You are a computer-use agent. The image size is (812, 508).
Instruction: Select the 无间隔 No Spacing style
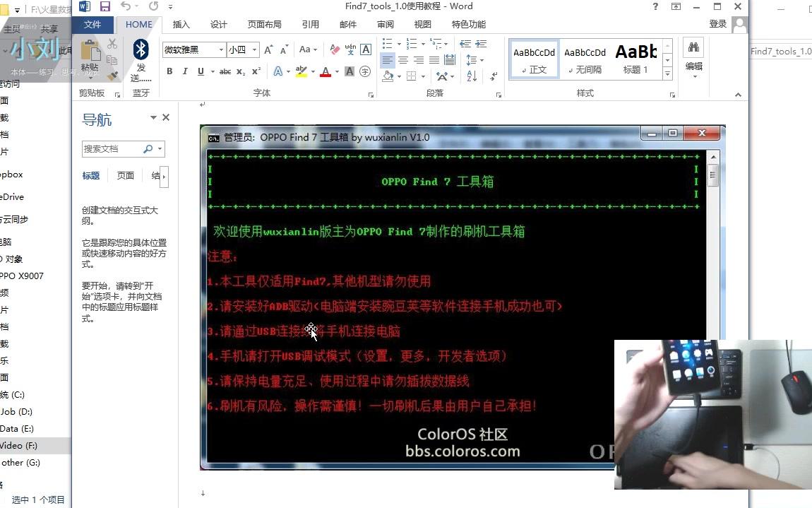(x=585, y=59)
